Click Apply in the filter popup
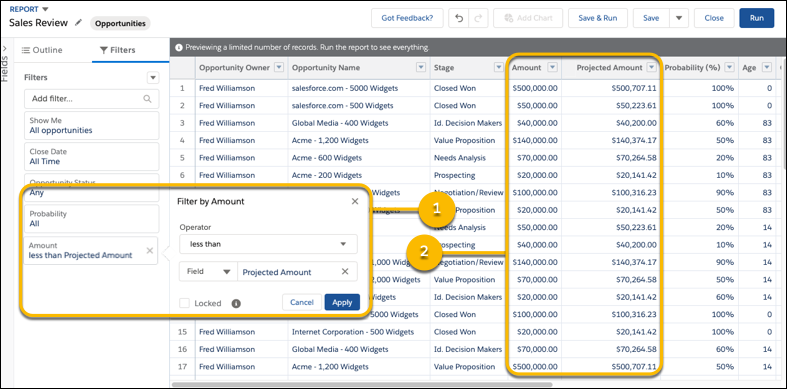Screen dimensions: 787x389 point(342,302)
